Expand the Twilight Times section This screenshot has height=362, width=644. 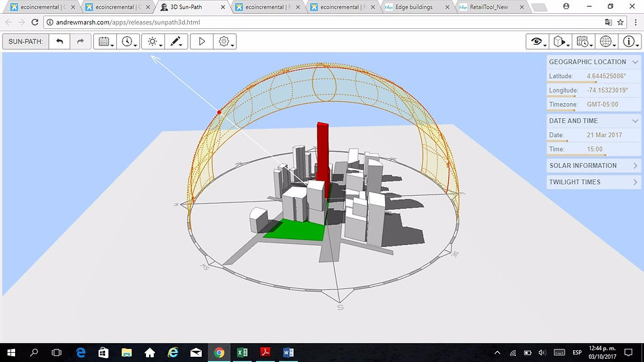tap(593, 182)
